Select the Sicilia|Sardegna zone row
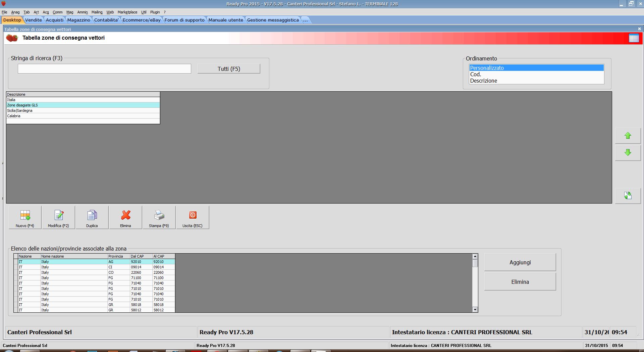The image size is (644, 352). tap(83, 111)
